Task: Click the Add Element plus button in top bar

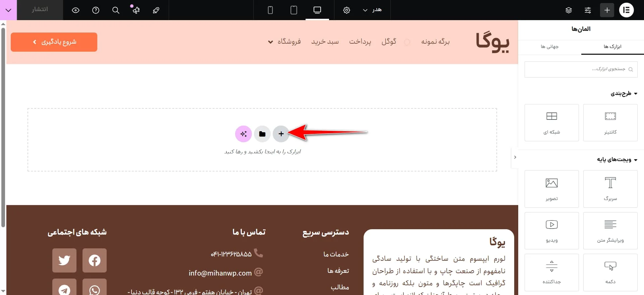Action: (x=607, y=10)
